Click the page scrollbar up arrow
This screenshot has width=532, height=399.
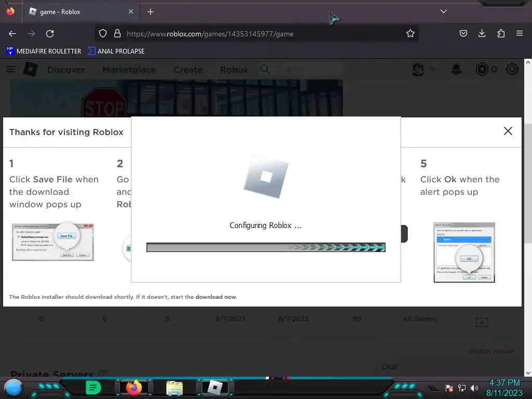tap(528, 63)
